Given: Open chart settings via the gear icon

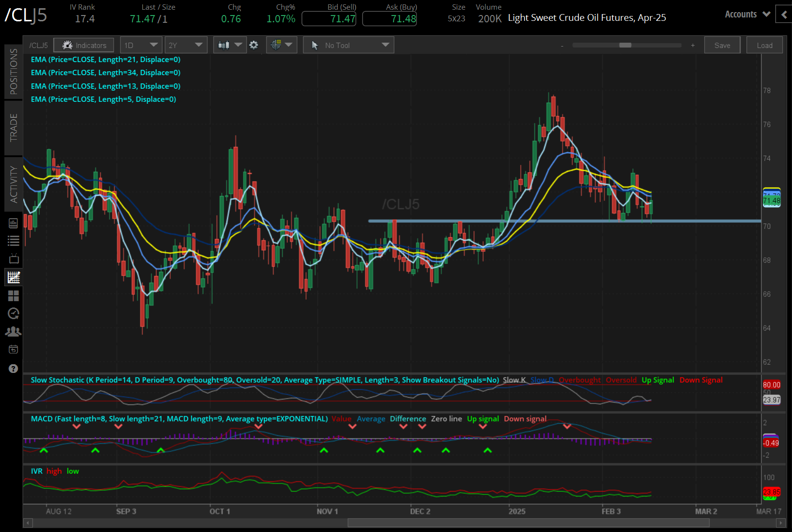Looking at the screenshot, I should tap(254, 45).
